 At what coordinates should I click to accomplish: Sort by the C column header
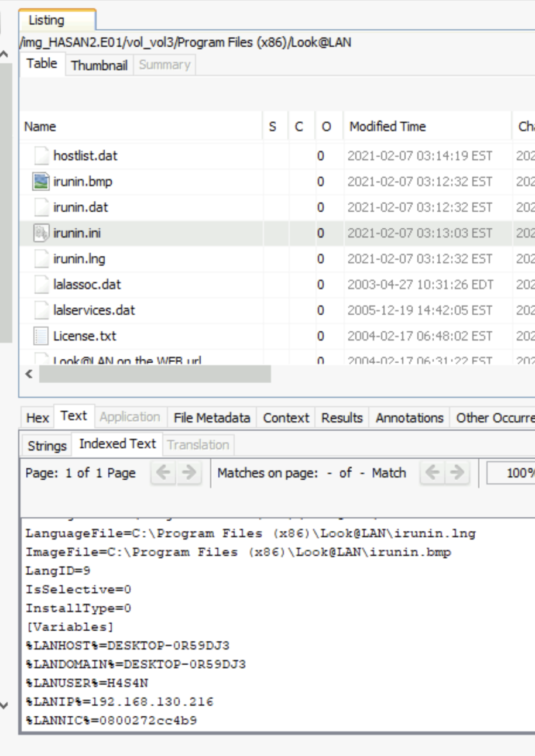click(x=301, y=126)
